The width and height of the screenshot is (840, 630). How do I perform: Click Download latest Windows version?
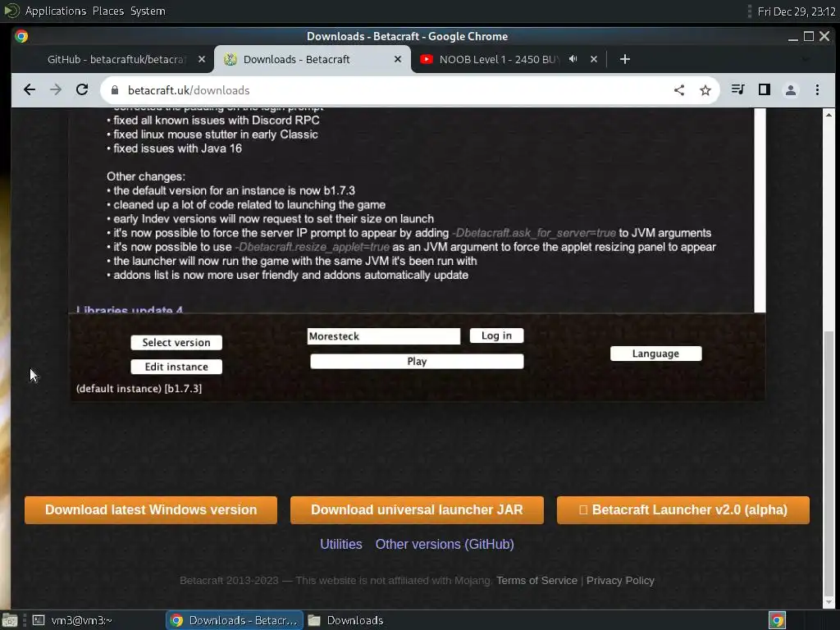(151, 509)
